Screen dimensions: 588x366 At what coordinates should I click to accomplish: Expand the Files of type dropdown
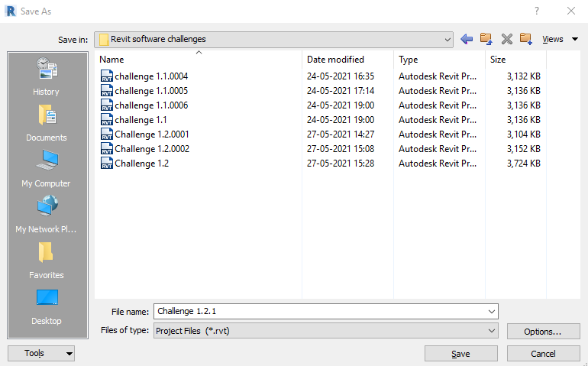492,331
